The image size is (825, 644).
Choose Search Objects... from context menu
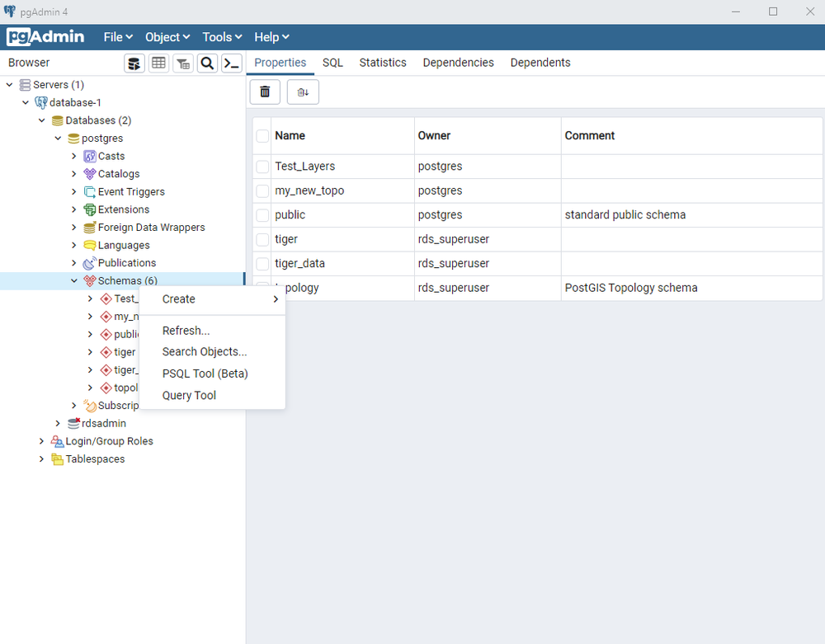point(213,352)
